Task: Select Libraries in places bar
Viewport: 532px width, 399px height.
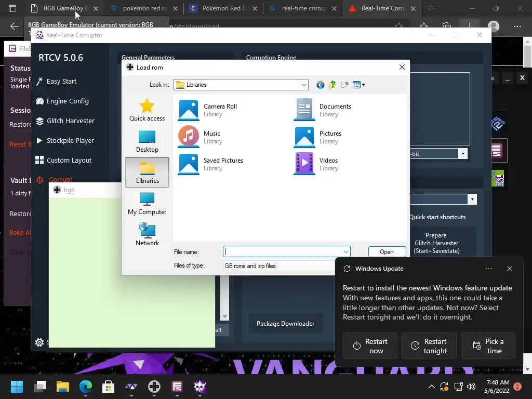Action: (x=147, y=172)
